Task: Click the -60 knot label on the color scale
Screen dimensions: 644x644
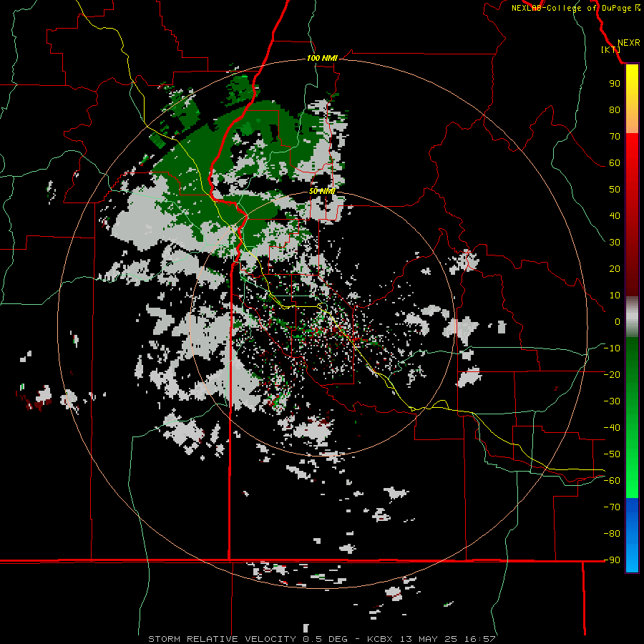Action: tap(612, 481)
